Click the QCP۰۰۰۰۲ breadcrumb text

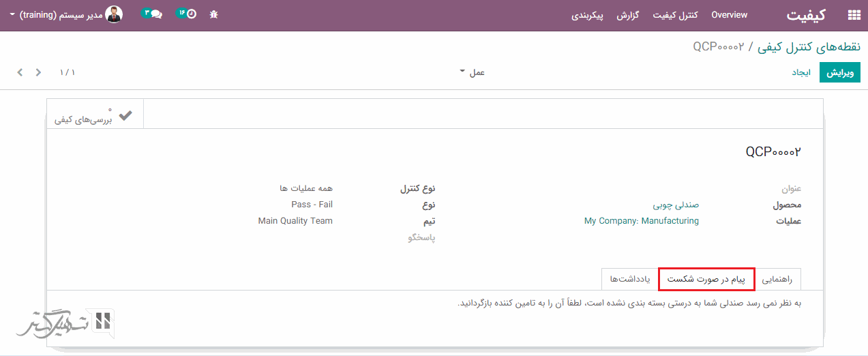tap(719, 46)
